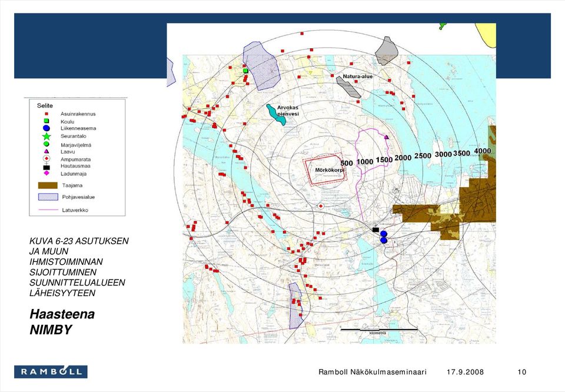Screen dimensions: 565x392
Task: Select the "Liikenneasema" legend label
Action: pos(78,128)
